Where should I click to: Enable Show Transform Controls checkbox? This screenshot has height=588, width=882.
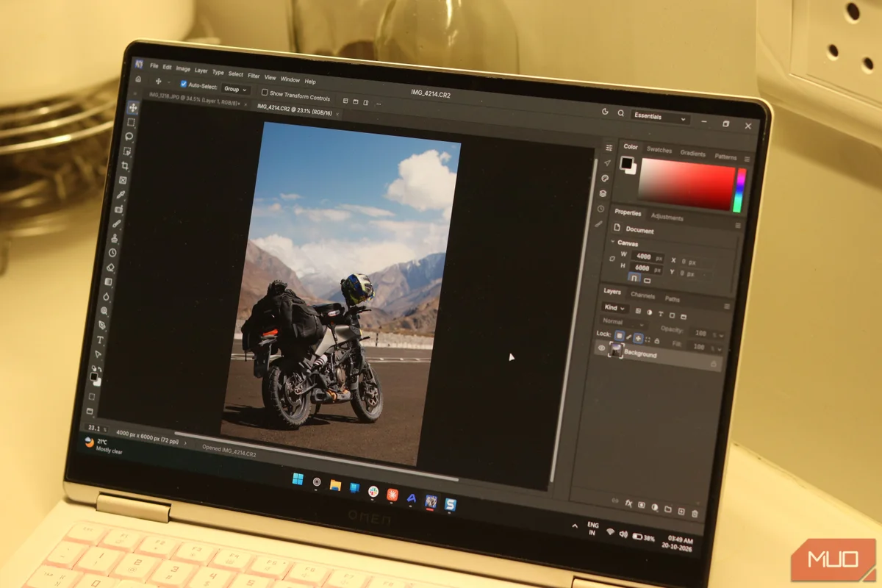tap(265, 93)
